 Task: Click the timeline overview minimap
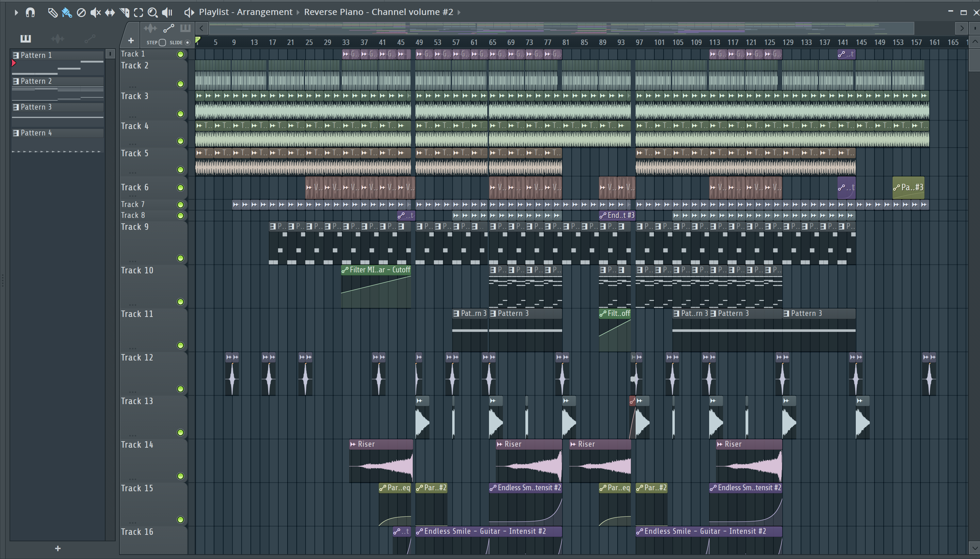561,28
